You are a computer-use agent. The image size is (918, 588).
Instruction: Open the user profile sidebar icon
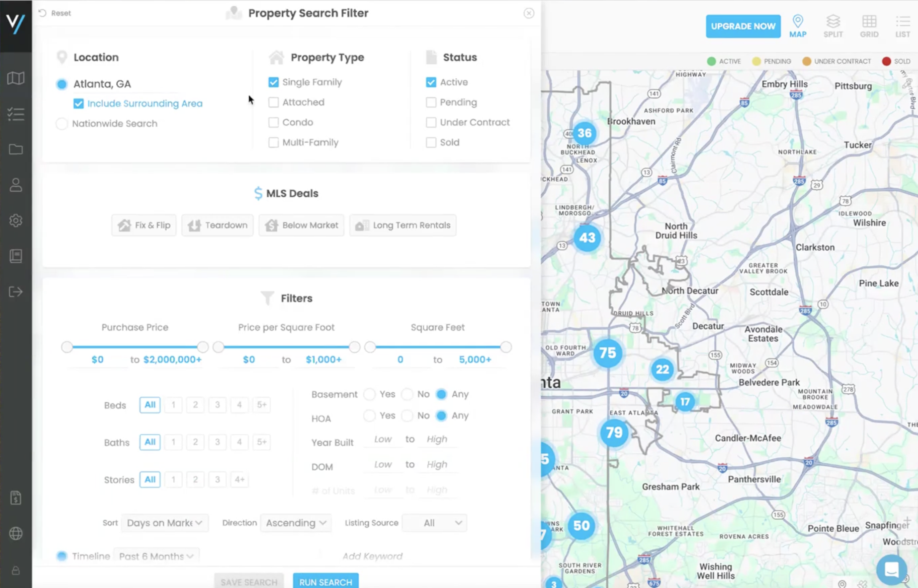(16, 185)
